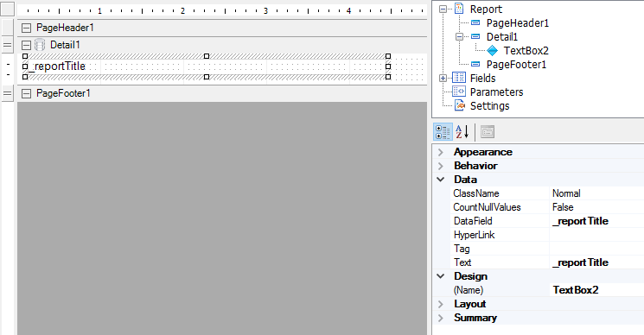Select PageHeader1 in the explorer tree
This screenshot has height=335, width=644.
[x=518, y=23]
